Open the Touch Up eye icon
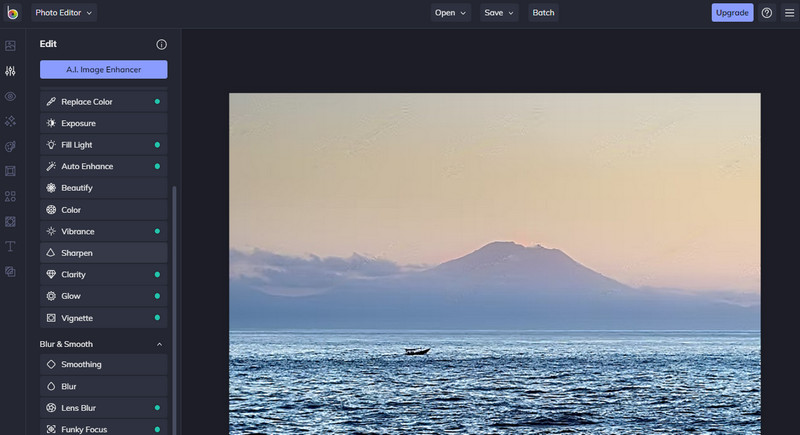Screen dimensions: 800x435 point(11,96)
